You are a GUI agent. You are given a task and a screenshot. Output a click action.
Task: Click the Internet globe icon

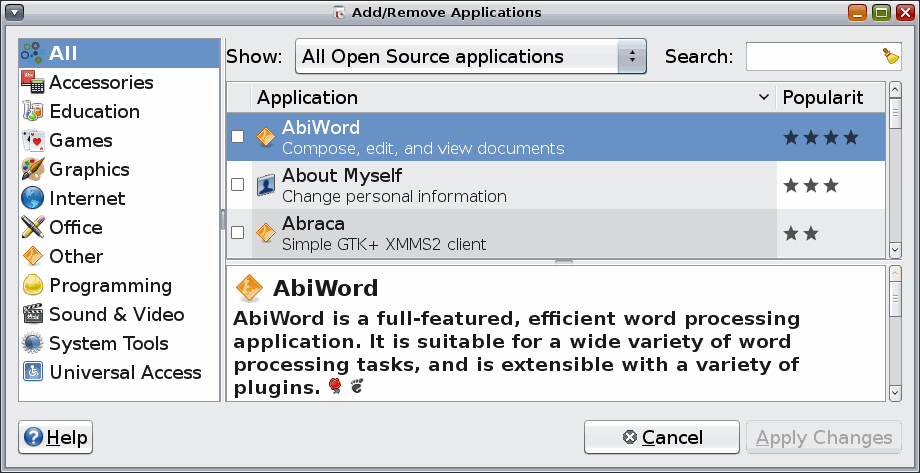click(32, 199)
